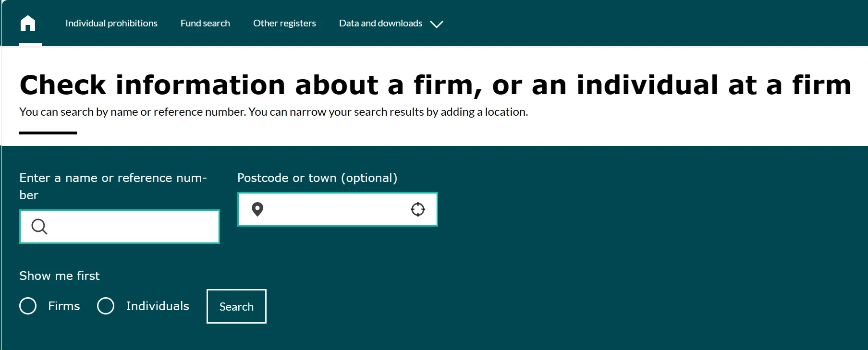
Task: Click the magnifying glass search icon
Action: click(39, 227)
